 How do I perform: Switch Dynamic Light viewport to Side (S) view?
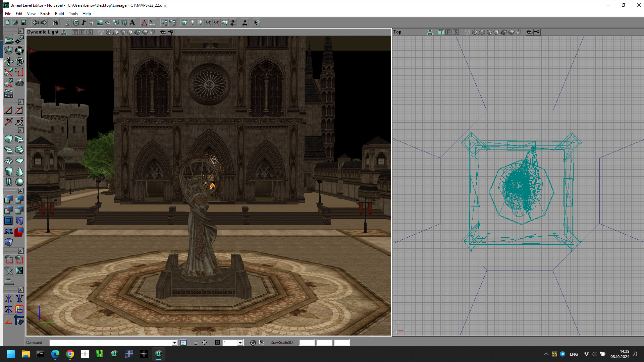point(90,32)
